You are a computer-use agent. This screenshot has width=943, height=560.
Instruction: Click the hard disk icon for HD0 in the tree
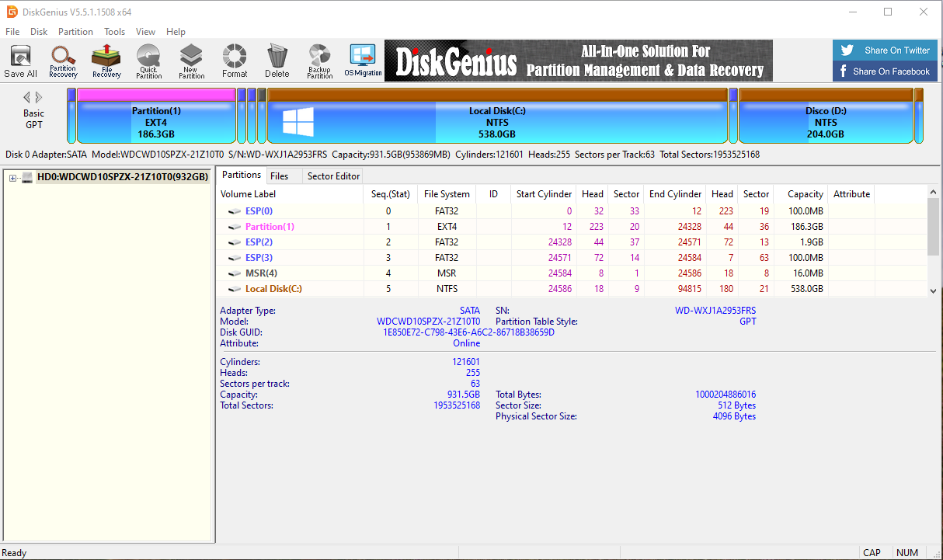pos(27,177)
